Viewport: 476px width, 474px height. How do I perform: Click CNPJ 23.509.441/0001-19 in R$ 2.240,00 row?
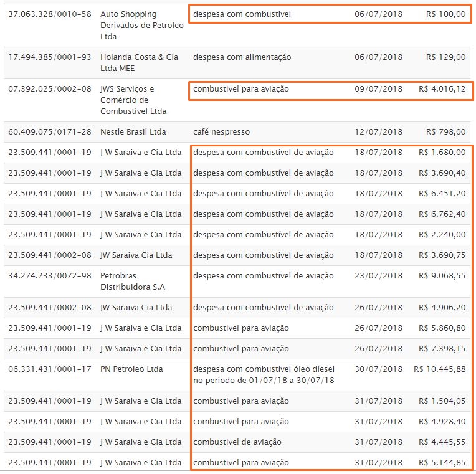[x=50, y=235]
